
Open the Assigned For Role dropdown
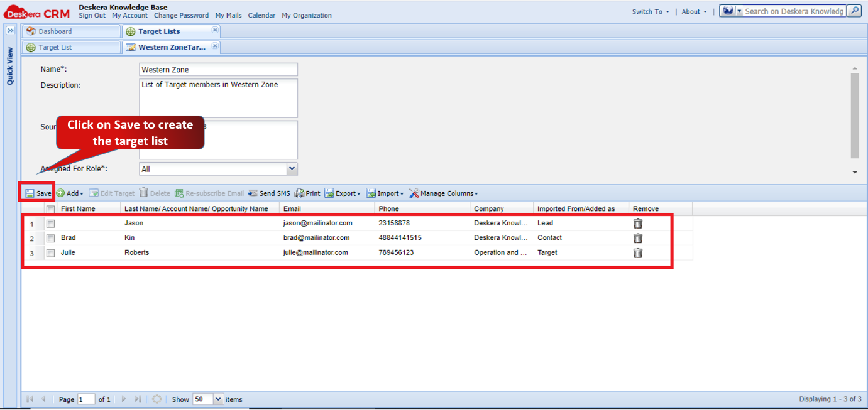292,168
